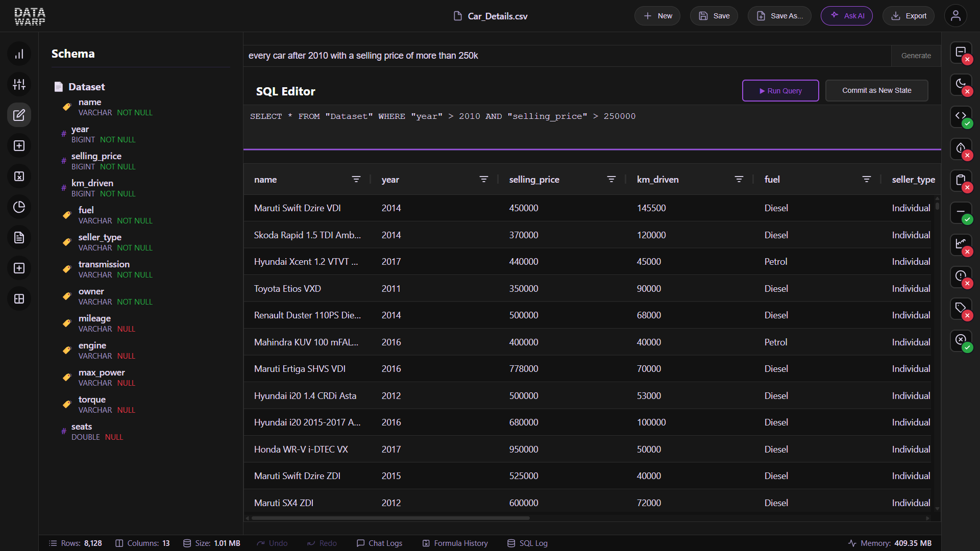Open the selling_price column filter
Viewport: 980px width, 551px height.
click(x=612, y=179)
